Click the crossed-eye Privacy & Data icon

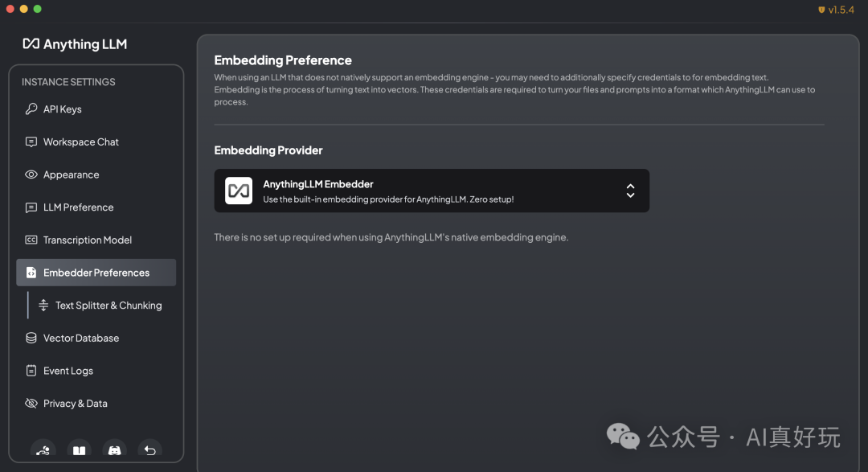(31, 404)
